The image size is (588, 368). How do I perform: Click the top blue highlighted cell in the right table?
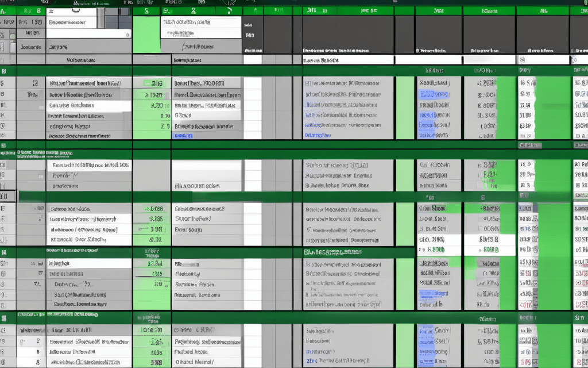pos(434,94)
